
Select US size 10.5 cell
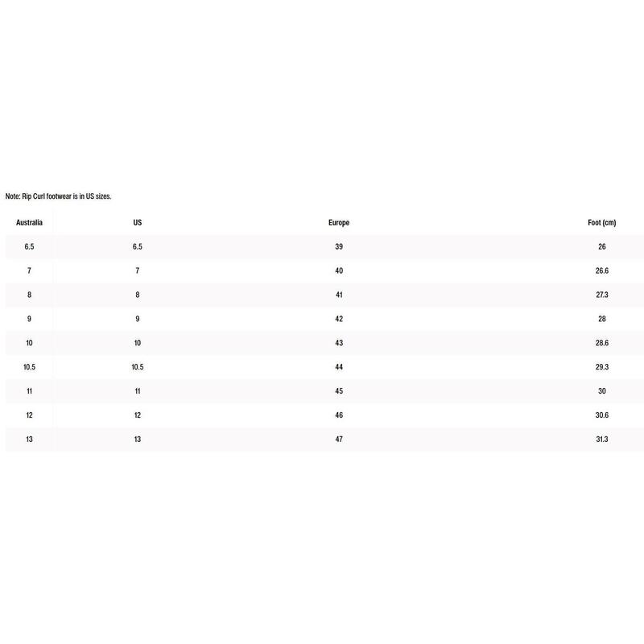tap(137, 367)
